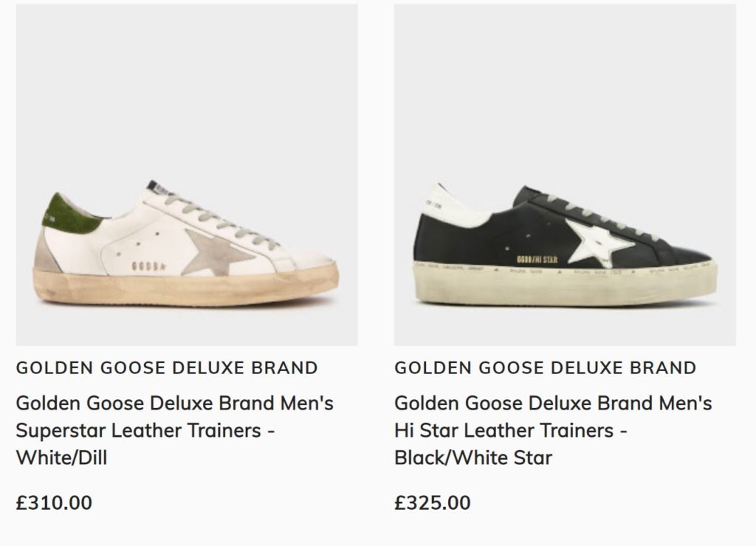This screenshot has height=546, width=756.
Task: Select brand label above the Hi Star title
Action: tap(545, 367)
